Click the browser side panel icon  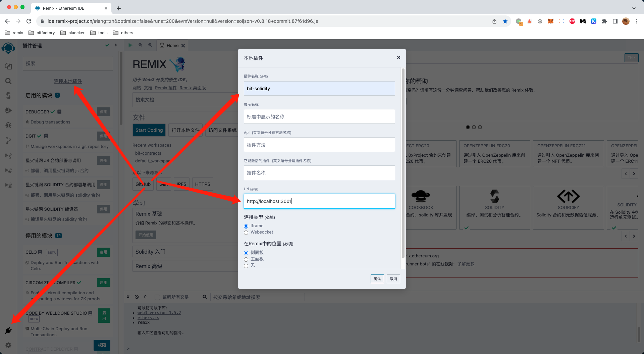coord(615,21)
